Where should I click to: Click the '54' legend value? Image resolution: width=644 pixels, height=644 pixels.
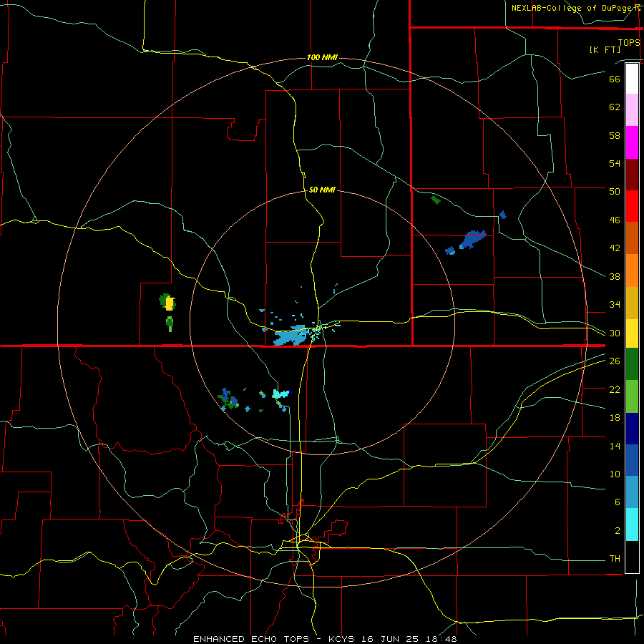pos(615,163)
